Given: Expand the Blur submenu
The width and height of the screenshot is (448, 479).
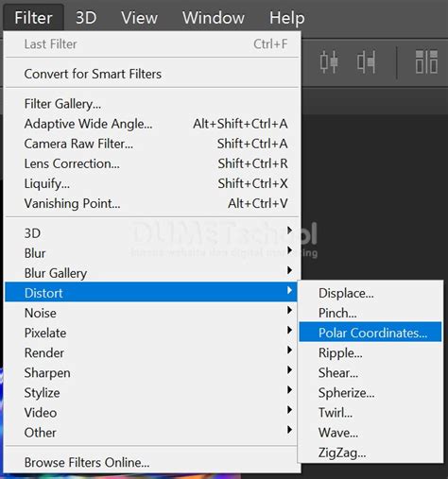Looking at the screenshot, I should pyautogui.click(x=151, y=253).
